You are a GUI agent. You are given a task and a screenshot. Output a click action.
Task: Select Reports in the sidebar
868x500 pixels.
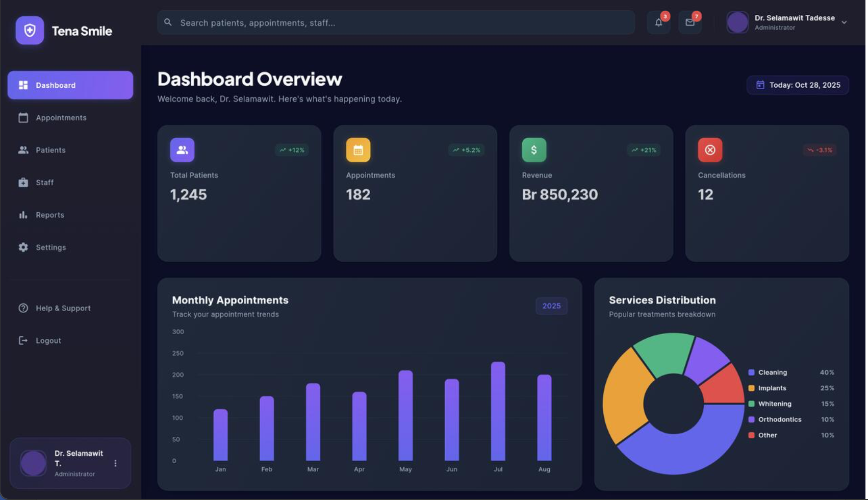(x=50, y=215)
